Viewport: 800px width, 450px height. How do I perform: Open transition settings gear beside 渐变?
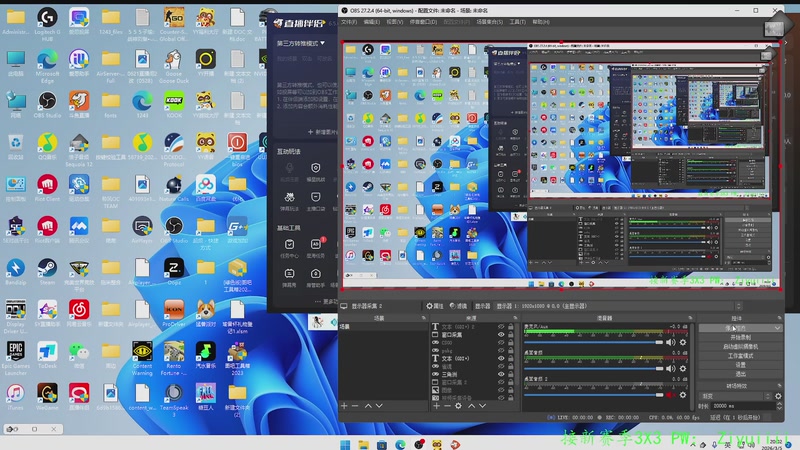click(x=778, y=396)
